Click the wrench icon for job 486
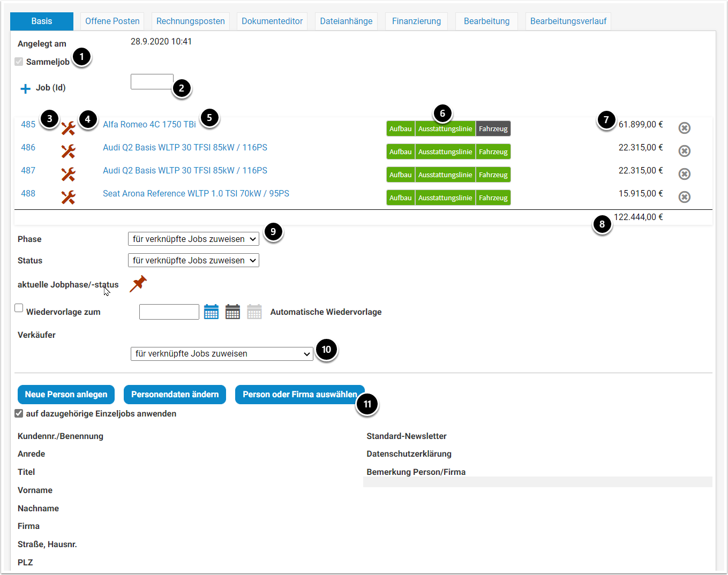 point(68,152)
